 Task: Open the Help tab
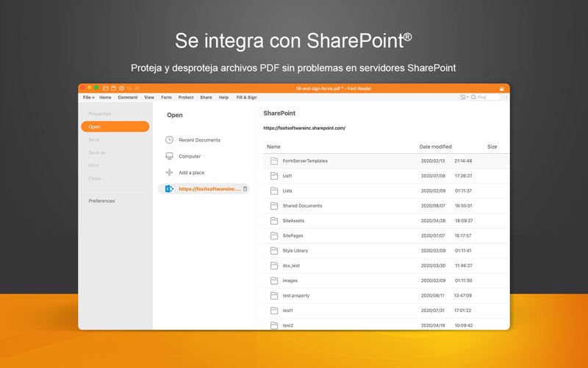tap(223, 97)
